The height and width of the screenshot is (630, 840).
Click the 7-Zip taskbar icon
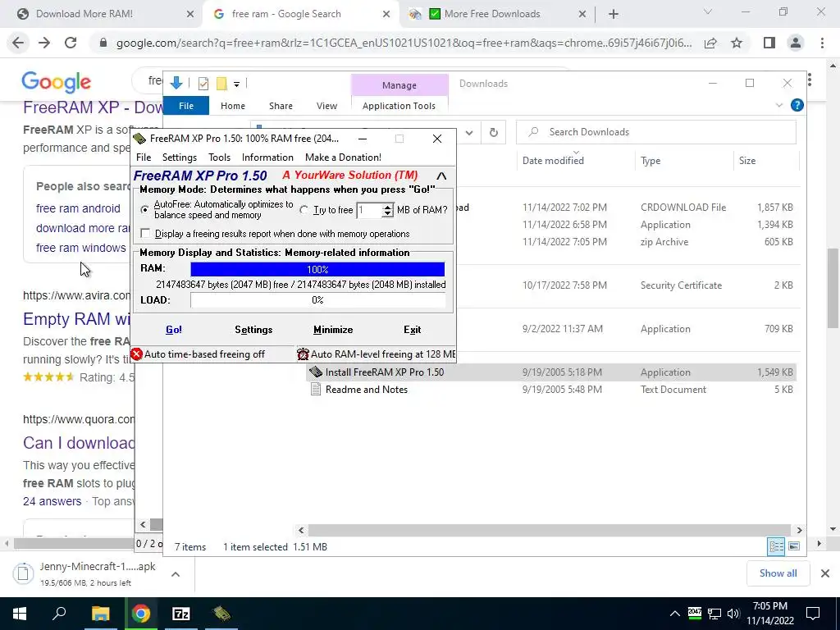pos(181,614)
